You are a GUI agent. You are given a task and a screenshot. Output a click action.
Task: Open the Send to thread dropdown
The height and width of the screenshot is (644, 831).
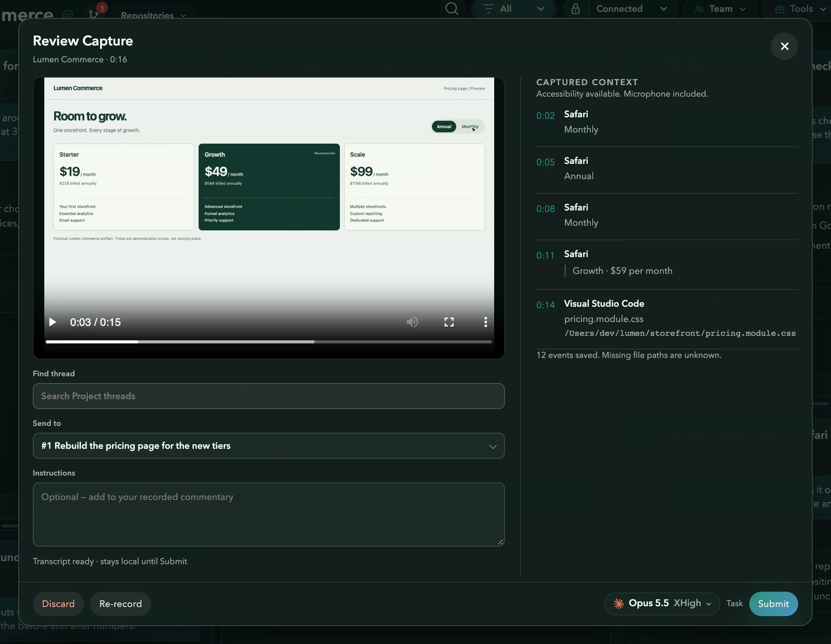[x=268, y=446]
